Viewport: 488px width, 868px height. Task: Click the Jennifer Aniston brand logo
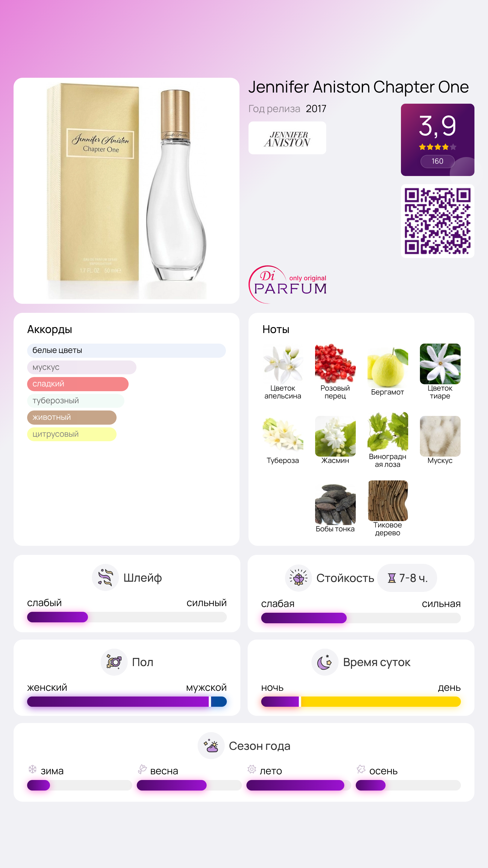(x=287, y=138)
